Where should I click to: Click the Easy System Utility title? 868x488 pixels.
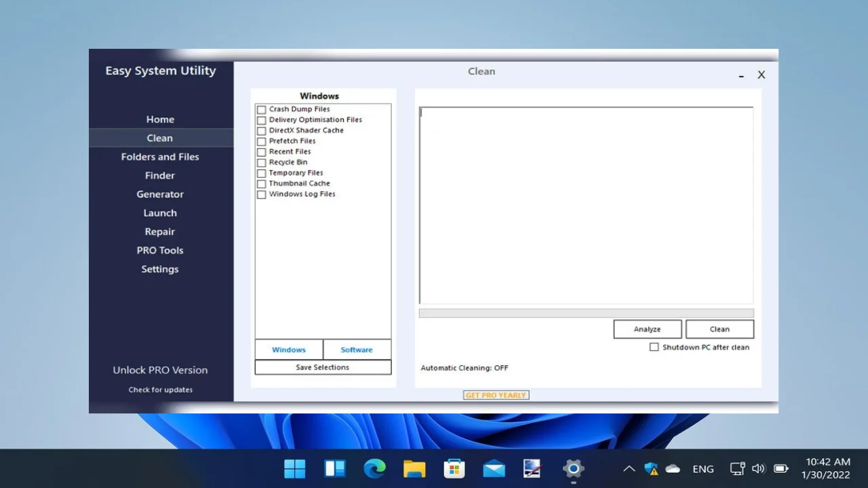point(161,70)
